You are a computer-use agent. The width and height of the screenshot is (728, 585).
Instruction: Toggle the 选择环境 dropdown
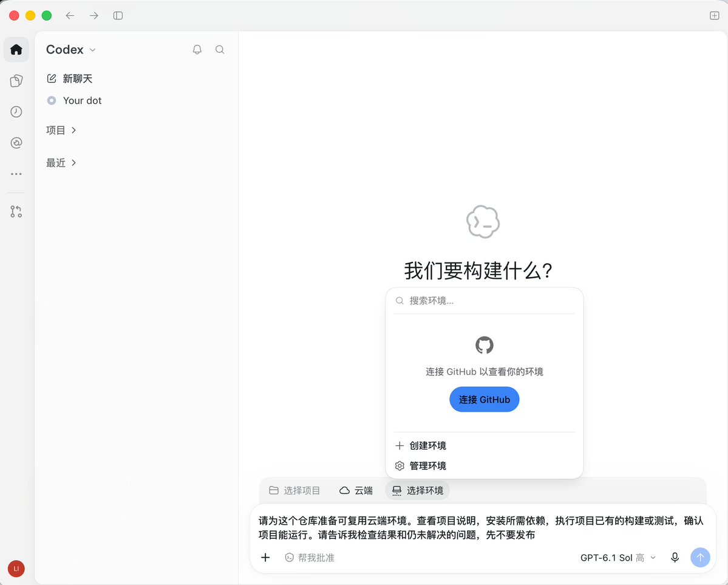point(417,490)
